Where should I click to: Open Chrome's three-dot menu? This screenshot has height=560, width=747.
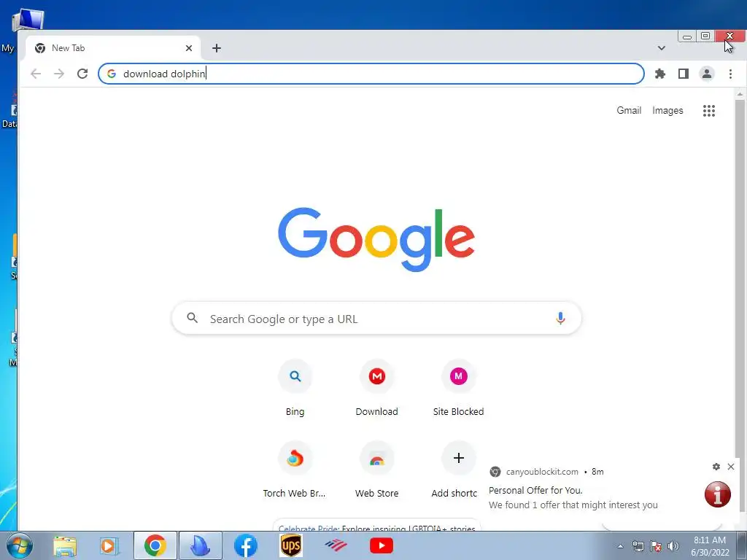tap(730, 74)
